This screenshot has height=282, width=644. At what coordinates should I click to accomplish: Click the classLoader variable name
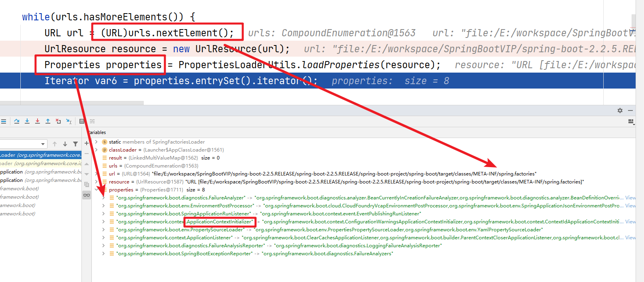123,150
